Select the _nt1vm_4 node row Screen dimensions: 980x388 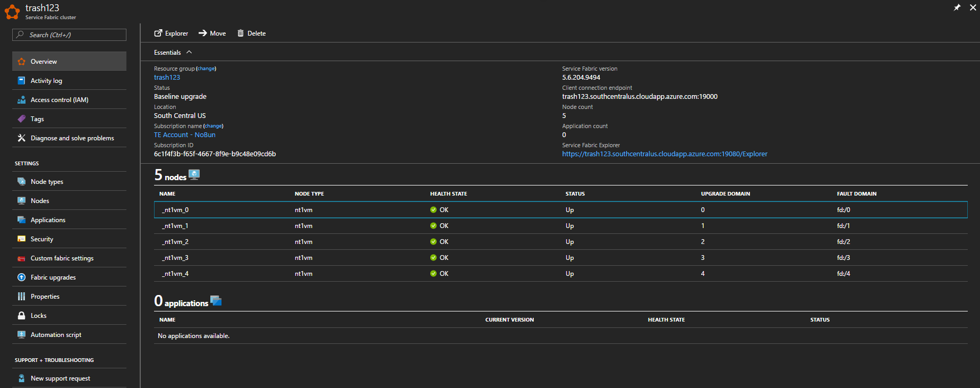560,273
